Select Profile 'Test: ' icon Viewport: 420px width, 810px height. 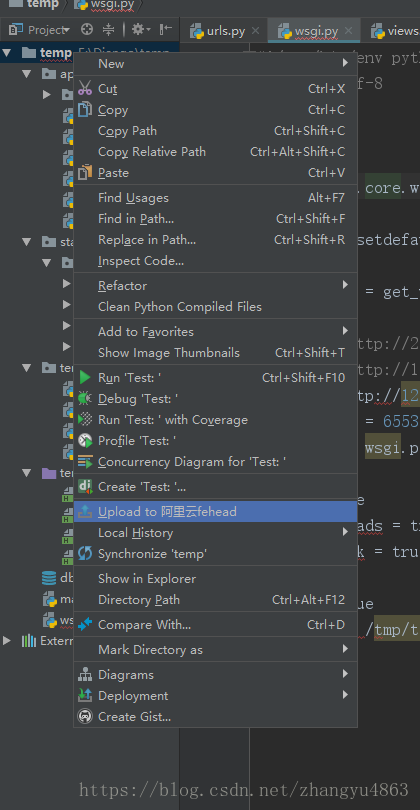click(85, 441)
